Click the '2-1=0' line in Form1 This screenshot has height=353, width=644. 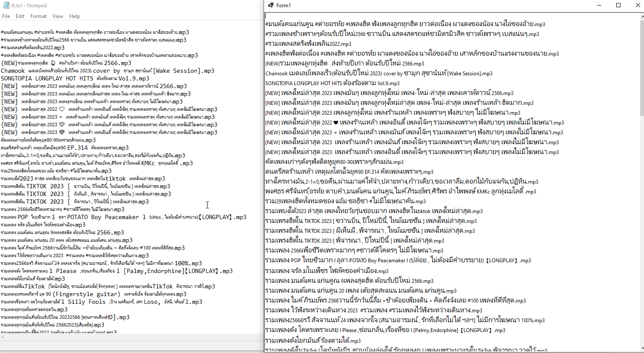point(402,181)
